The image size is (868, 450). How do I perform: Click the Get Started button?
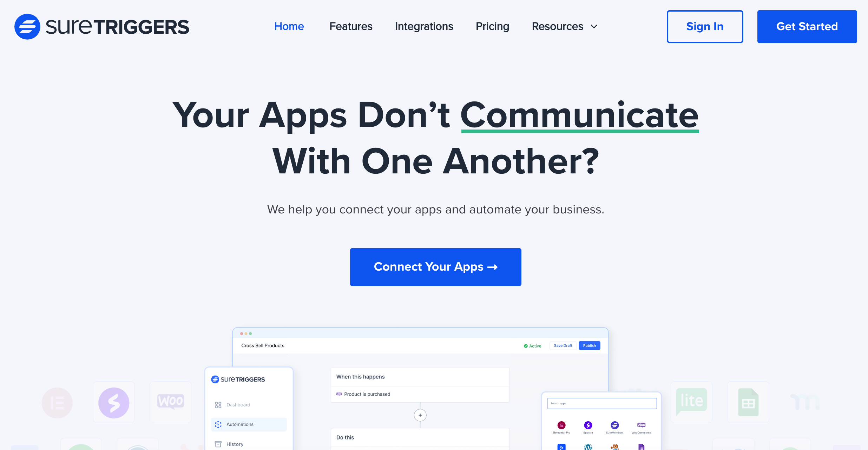807,26
